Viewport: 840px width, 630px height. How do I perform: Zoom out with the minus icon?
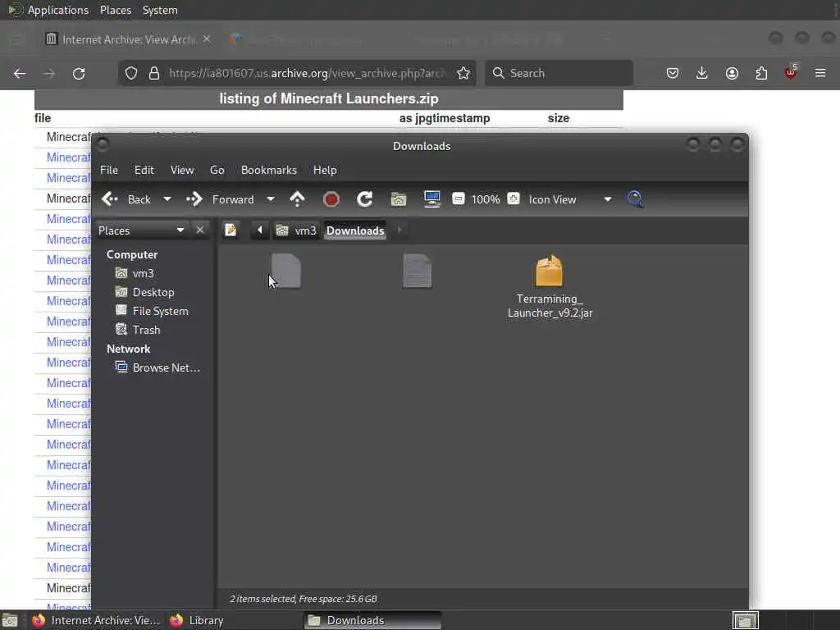coord(458,199)
